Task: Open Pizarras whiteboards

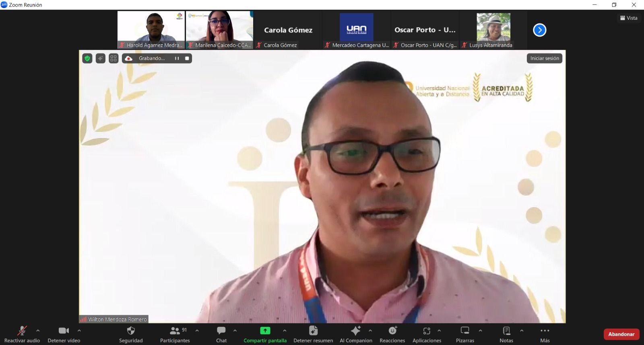Action: (x=465, y=331)
